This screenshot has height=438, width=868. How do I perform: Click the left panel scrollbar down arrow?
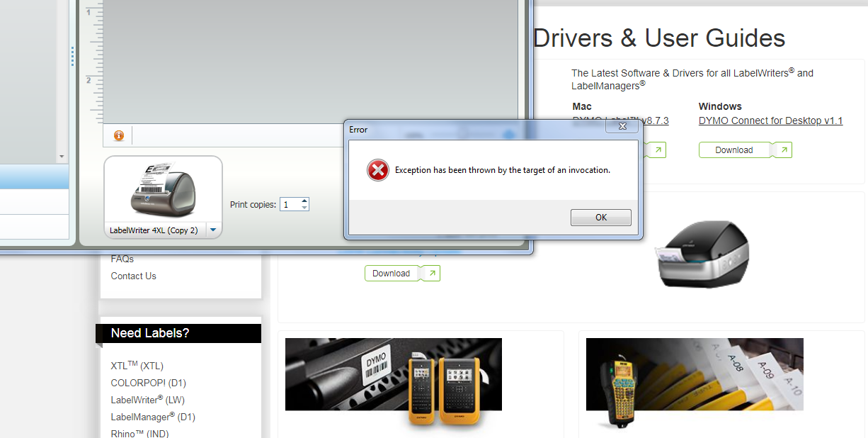click(x=62, y=157)
